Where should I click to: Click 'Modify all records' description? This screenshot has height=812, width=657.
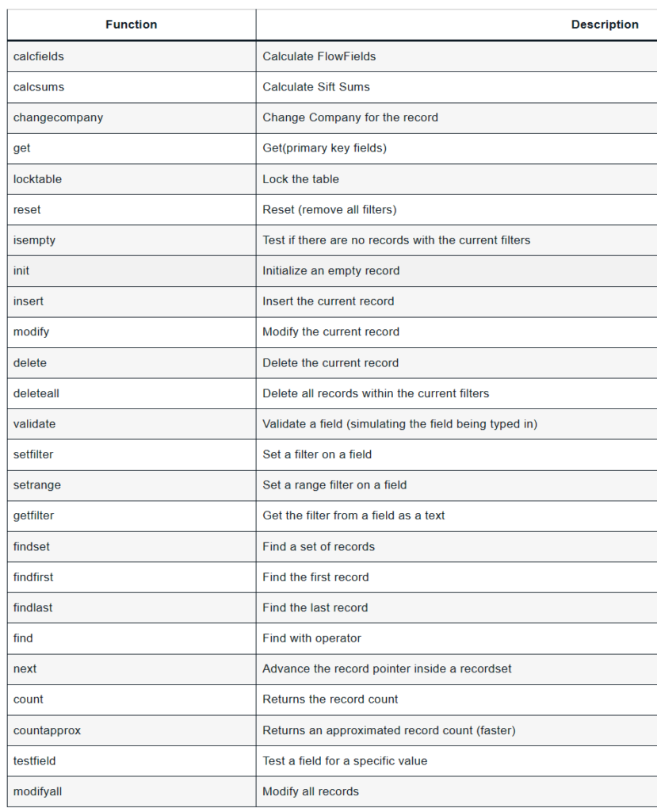311,791
